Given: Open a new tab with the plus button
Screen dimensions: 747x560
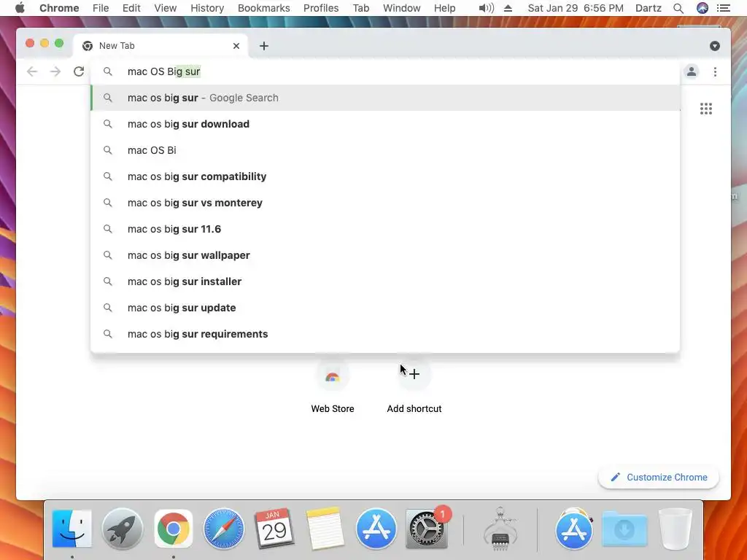Looking at the screenshot, I should coord(264,46).
